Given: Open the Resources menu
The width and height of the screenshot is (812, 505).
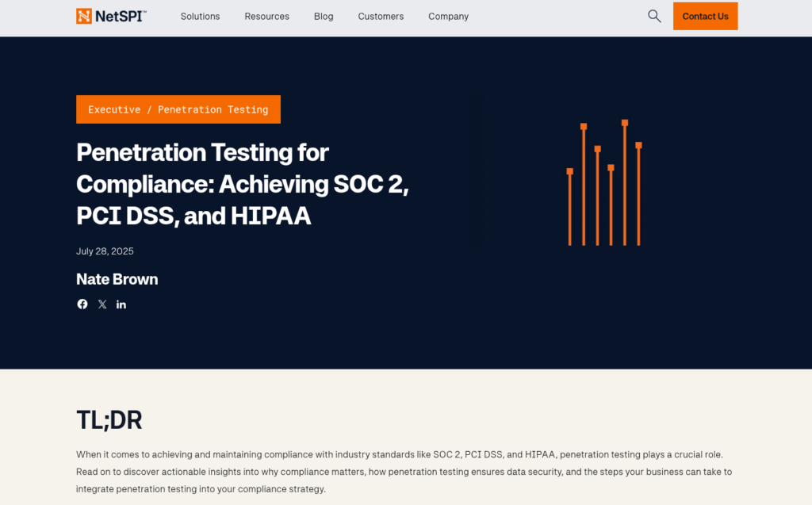Looking at the screenshot, I should coord(266,16).
